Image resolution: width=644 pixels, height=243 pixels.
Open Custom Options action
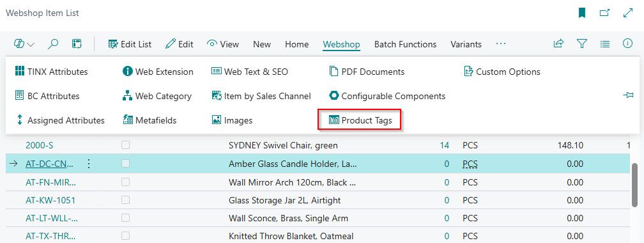pyautogui.click(x=502, y=72)
